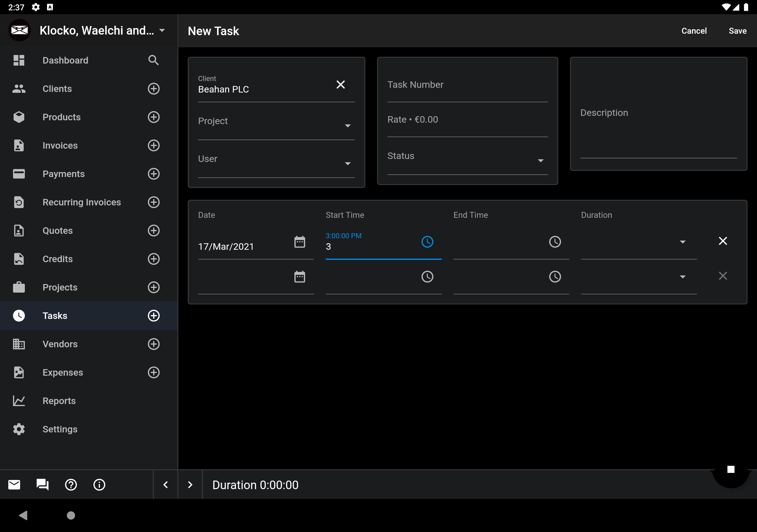757x532 pixels.
Task: Save the new task
Action: (x=737, y=31)
